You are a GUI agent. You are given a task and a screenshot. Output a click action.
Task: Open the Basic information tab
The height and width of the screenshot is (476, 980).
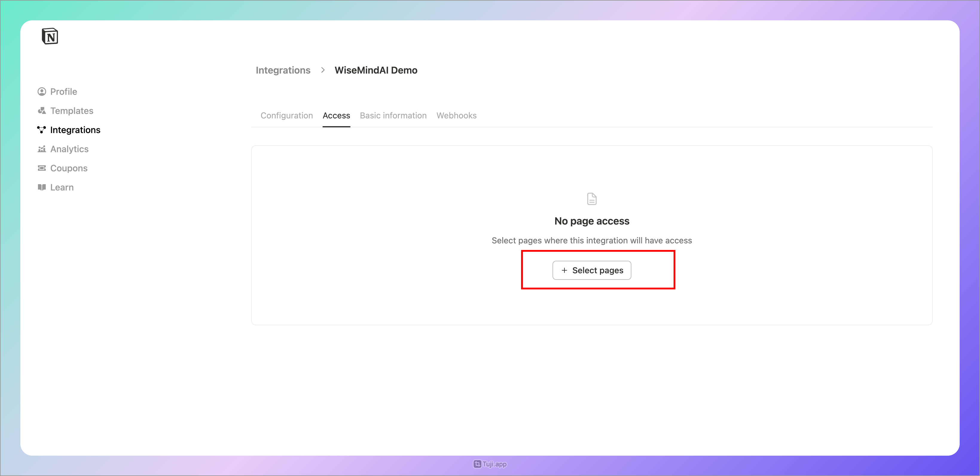393,116
